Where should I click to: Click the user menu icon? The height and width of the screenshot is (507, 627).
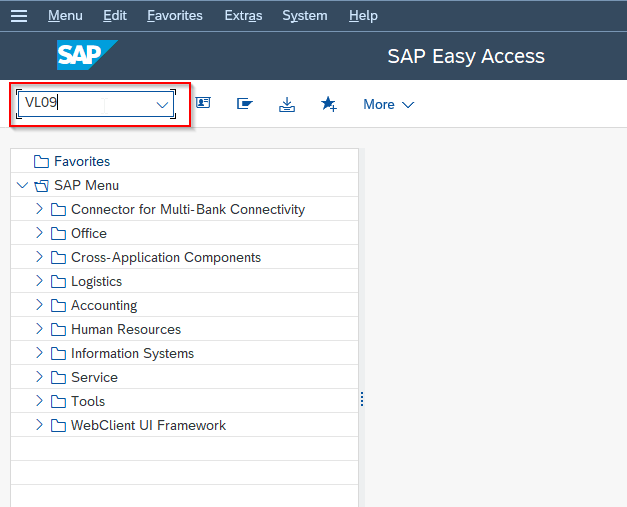[203, 103]
